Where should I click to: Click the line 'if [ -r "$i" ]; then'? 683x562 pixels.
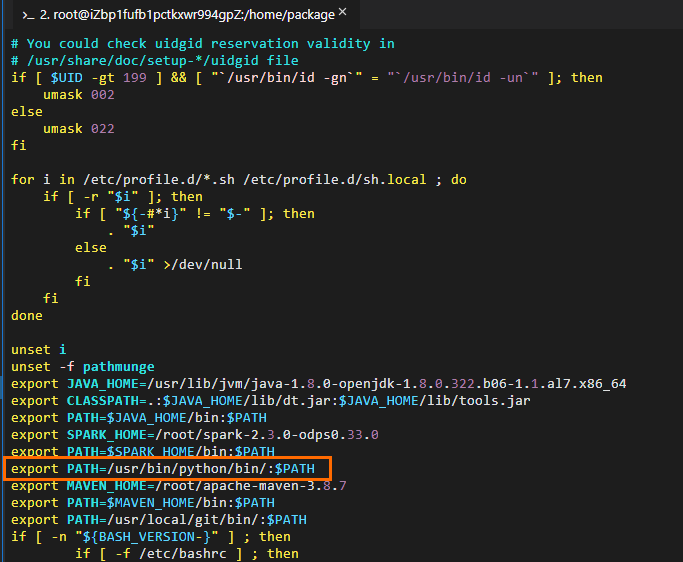(x=123, y=197)
